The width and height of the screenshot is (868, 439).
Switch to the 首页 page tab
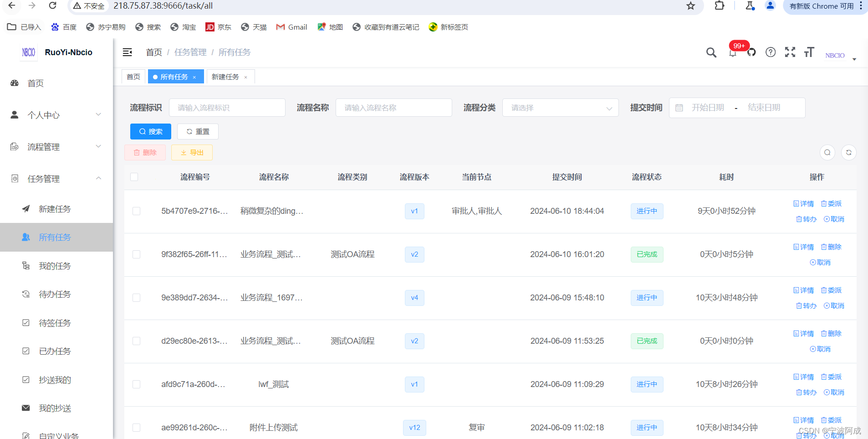133,77
